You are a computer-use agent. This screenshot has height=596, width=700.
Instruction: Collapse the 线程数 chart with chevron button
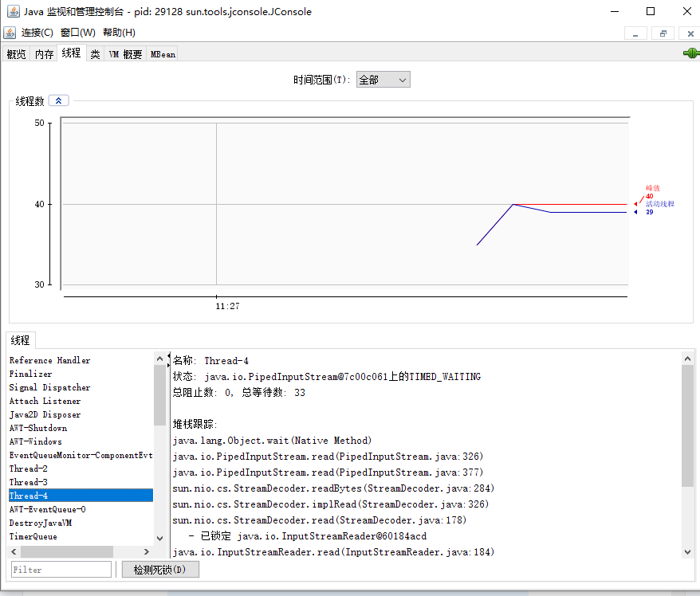pos(58,101)
